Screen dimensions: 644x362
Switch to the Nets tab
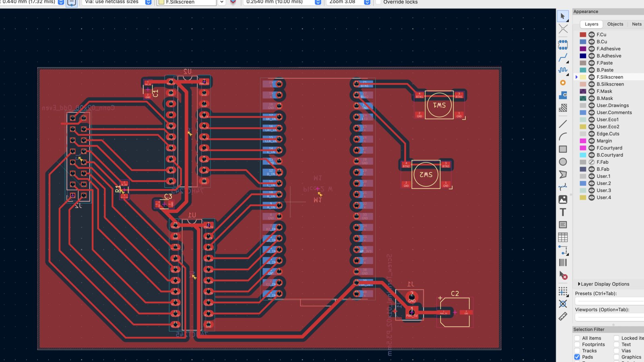(637, 24)
